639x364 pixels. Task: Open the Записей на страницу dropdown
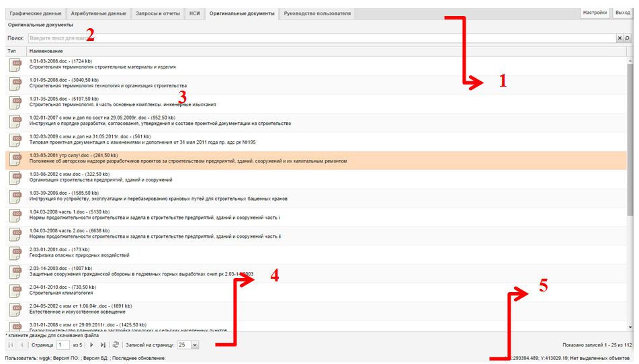(195, 345)
